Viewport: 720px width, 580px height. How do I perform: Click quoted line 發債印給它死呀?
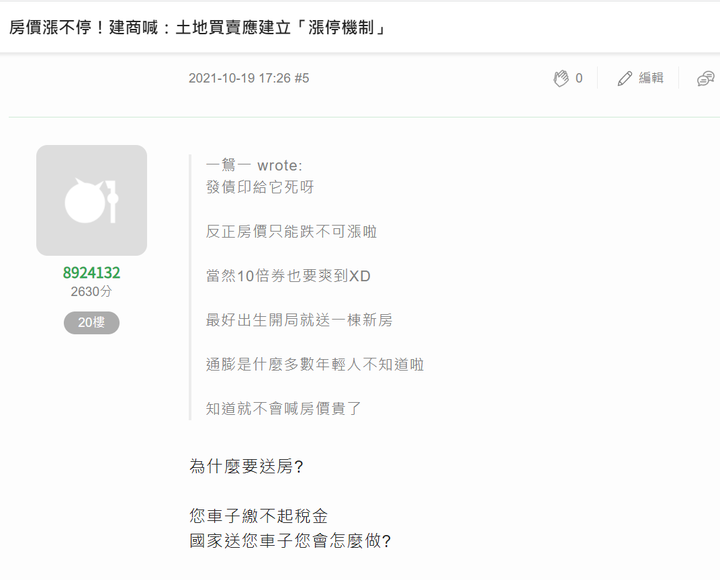260,187
